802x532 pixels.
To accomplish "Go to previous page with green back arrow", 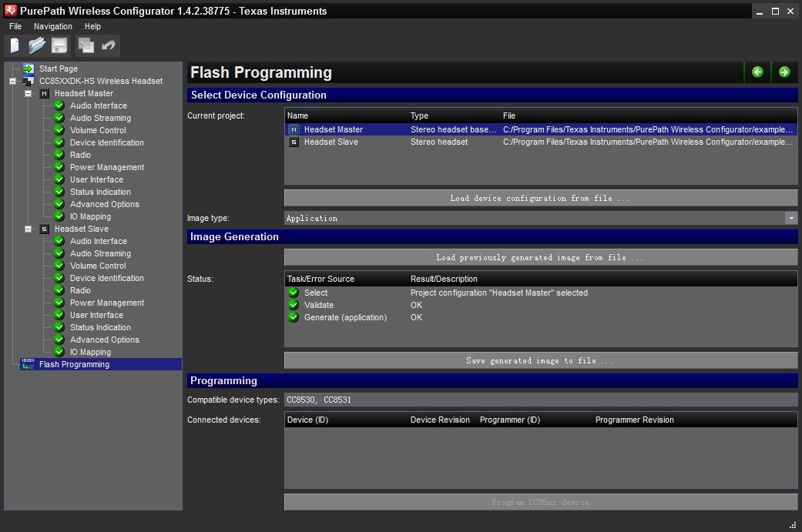I will tap(757, 72).
